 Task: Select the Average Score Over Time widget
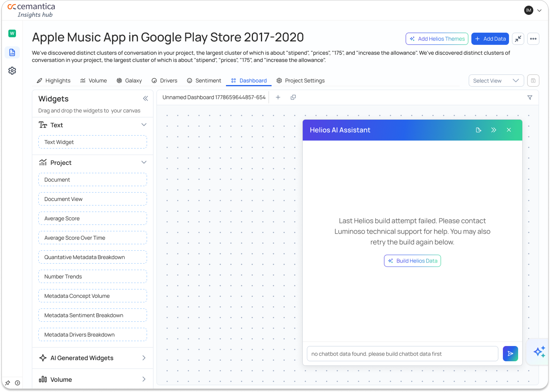point(93,238)
